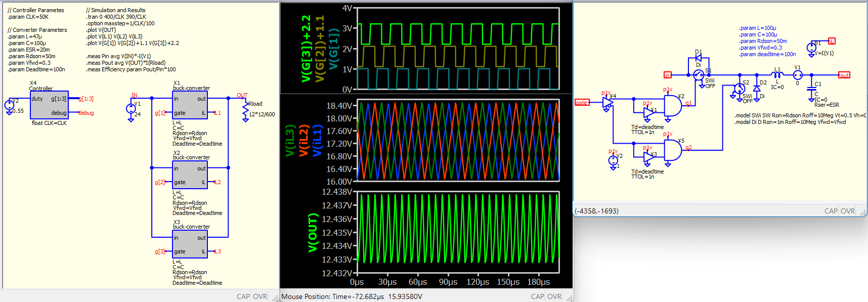The height and width of the screenshot is (302, 868).
Task: Toggle OVR indicator in right schematic status bar
Action: (848, 211)
